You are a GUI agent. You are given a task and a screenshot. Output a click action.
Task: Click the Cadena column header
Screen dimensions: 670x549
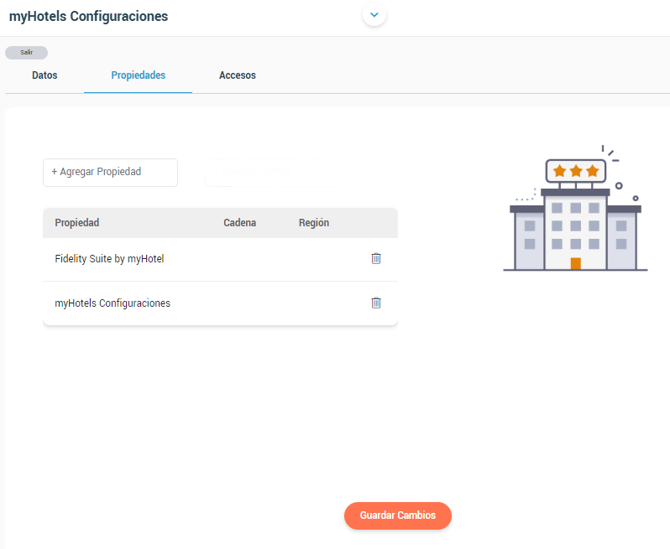(240, 223)
